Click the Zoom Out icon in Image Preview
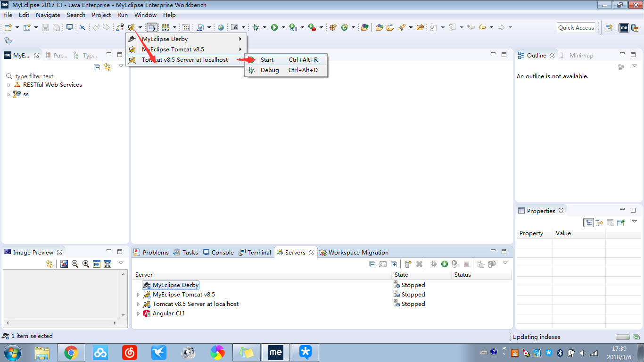 point(75,264)
